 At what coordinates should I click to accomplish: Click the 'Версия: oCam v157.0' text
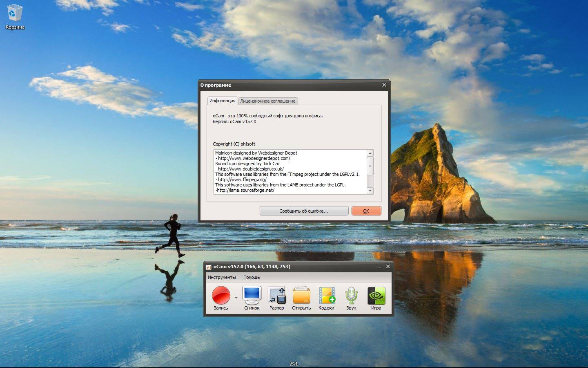pyautogui.click(x=234, y=121)
